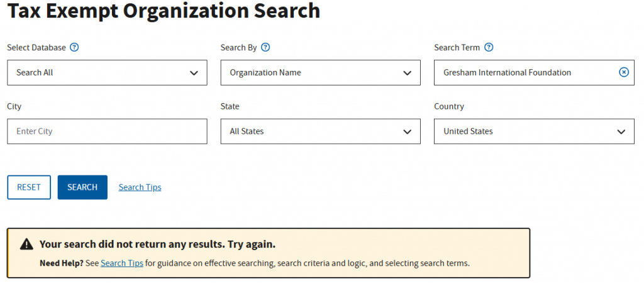Screen dimensions: 644x286
Task: Expand the Organization Name dropdown arrow
Action: pyautogui.click(x=407, y=73)
